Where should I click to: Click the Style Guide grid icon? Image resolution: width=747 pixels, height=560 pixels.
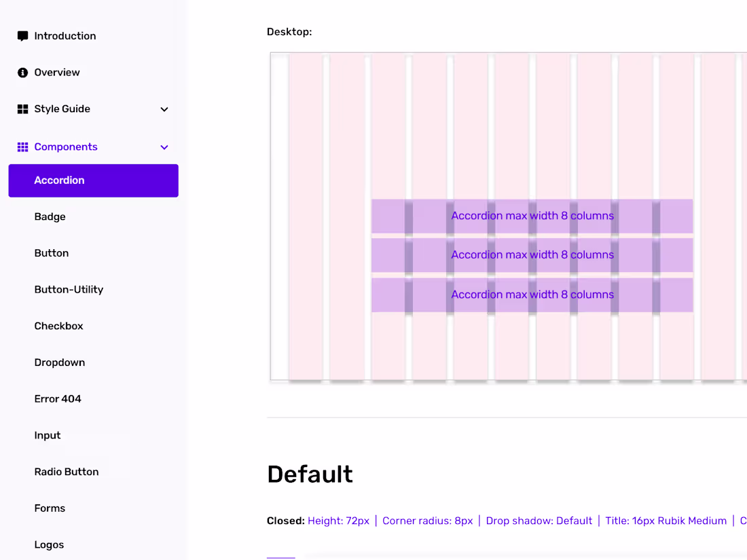[x=22, y=109]
